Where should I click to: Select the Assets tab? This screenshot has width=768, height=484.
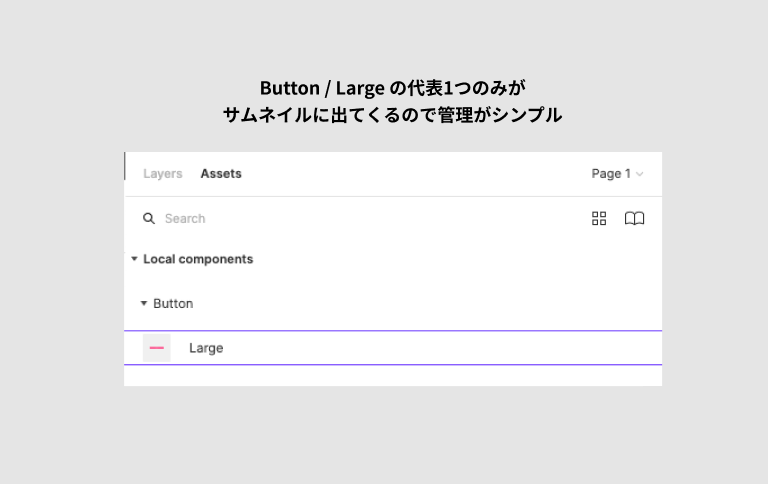[221, 173]
